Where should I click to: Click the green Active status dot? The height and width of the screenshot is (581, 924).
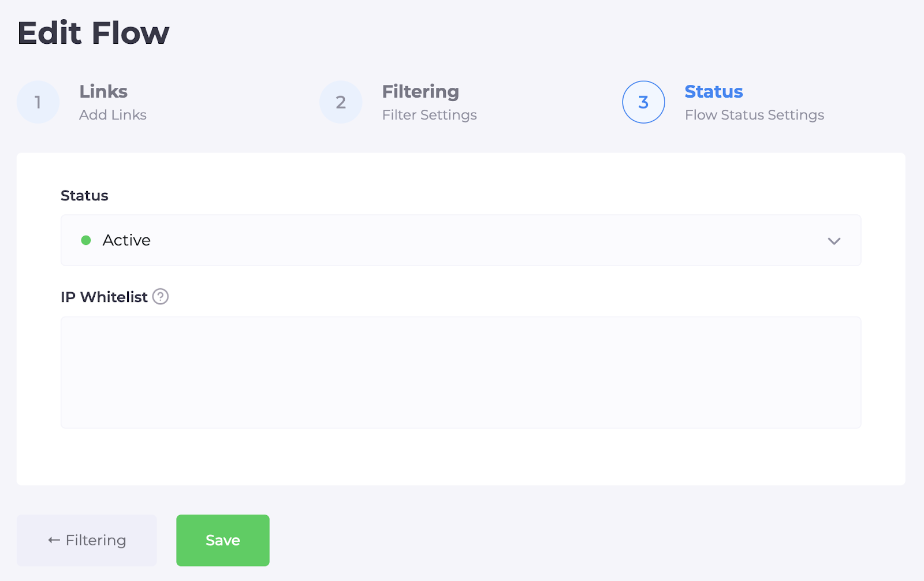(x=86, y=240)
